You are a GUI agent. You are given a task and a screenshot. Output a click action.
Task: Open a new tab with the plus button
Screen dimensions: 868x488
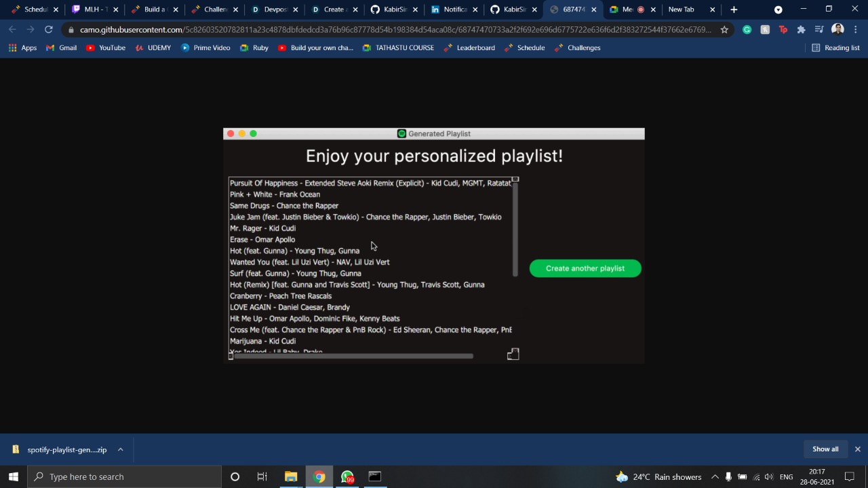tap(734, 9)
